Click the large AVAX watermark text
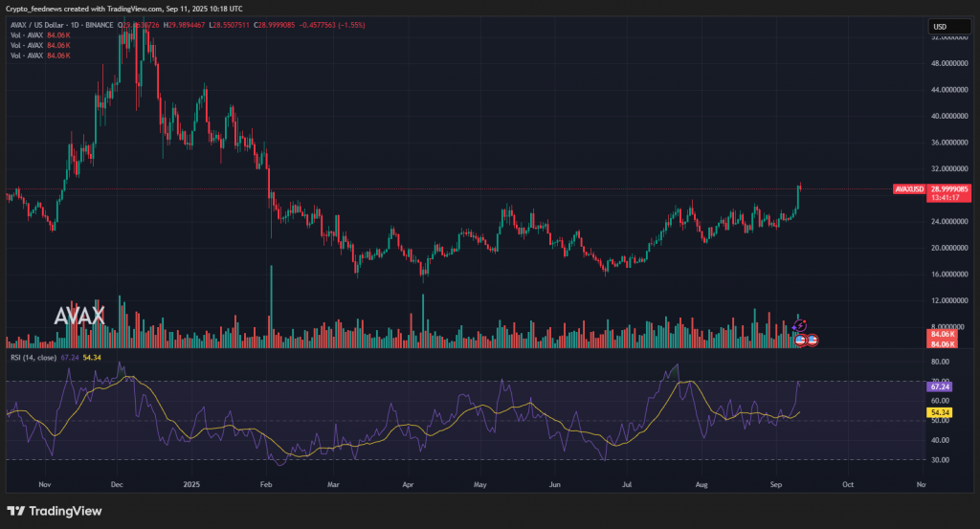 (x=78, y=317)
